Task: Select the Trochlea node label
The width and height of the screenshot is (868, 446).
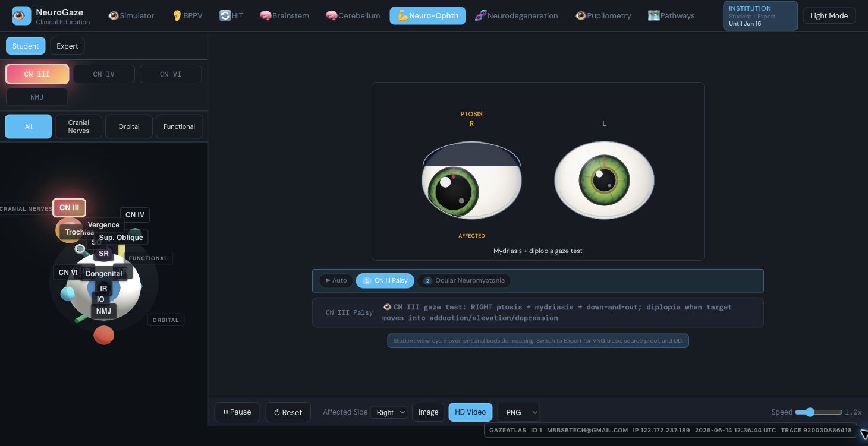Action: pos(80,232)
